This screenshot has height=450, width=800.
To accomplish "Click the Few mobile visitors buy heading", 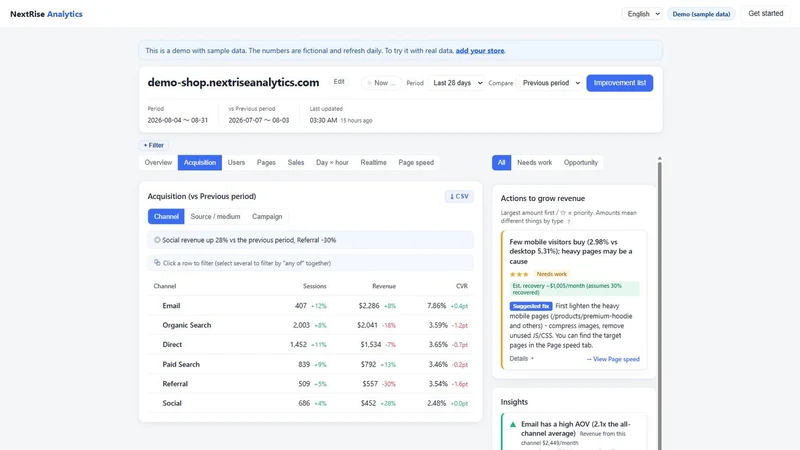I will (570, 252).
